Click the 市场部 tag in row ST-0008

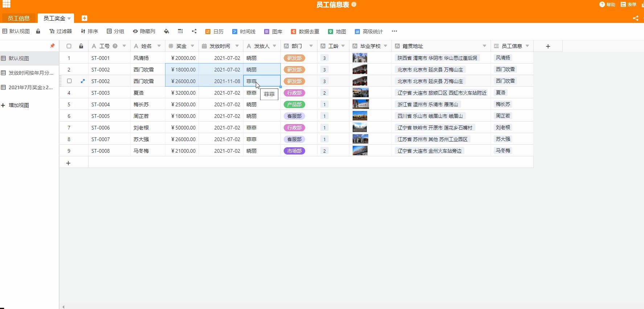point(294,151)
